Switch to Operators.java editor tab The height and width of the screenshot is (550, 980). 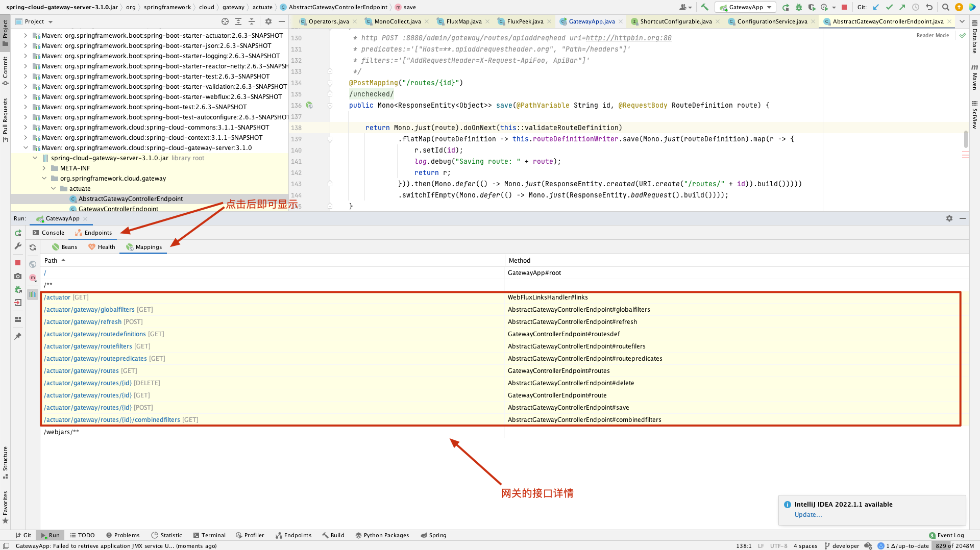click(x=328, y=21)
